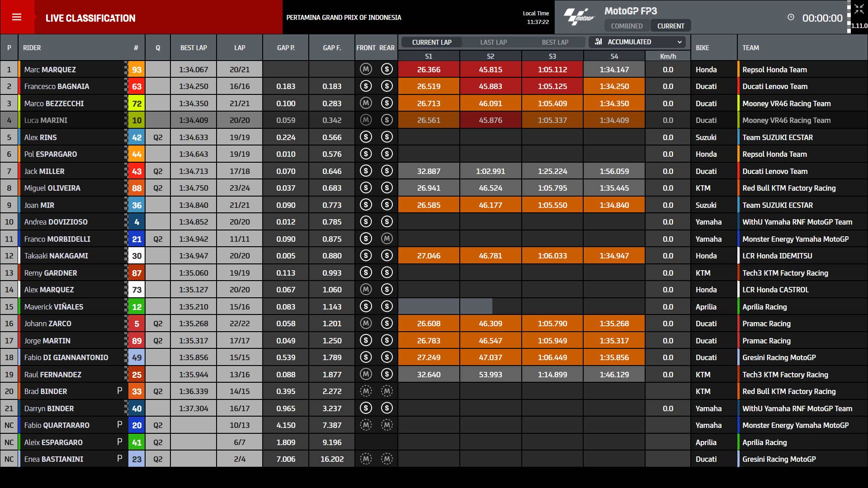Click Darryn Binder's rear tyre S icon

pos(387,408)
